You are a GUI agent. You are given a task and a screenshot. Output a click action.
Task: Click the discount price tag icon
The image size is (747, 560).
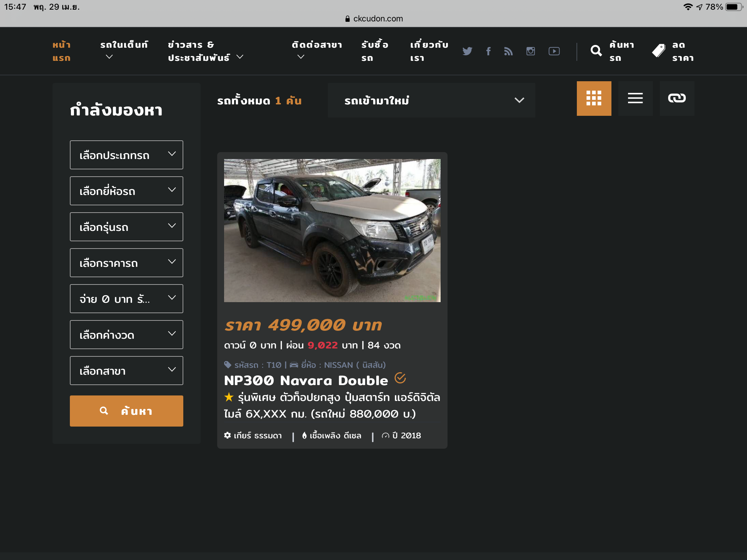tap(658, 51)
